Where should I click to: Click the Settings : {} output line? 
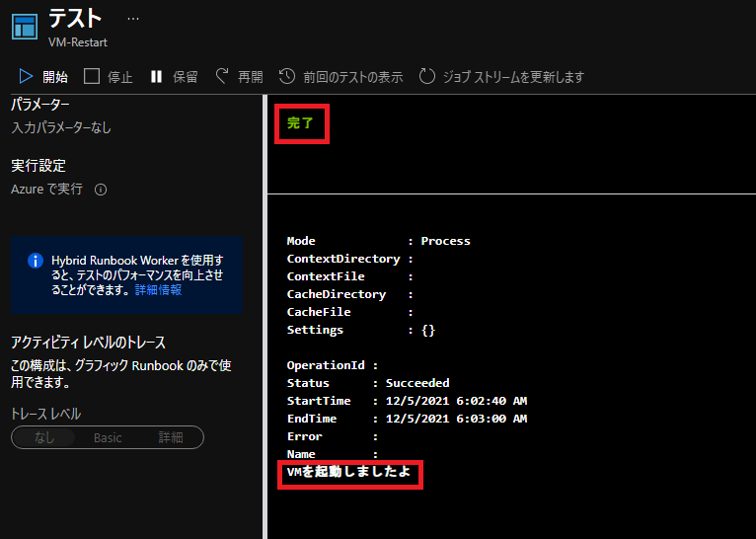(361, 331)
